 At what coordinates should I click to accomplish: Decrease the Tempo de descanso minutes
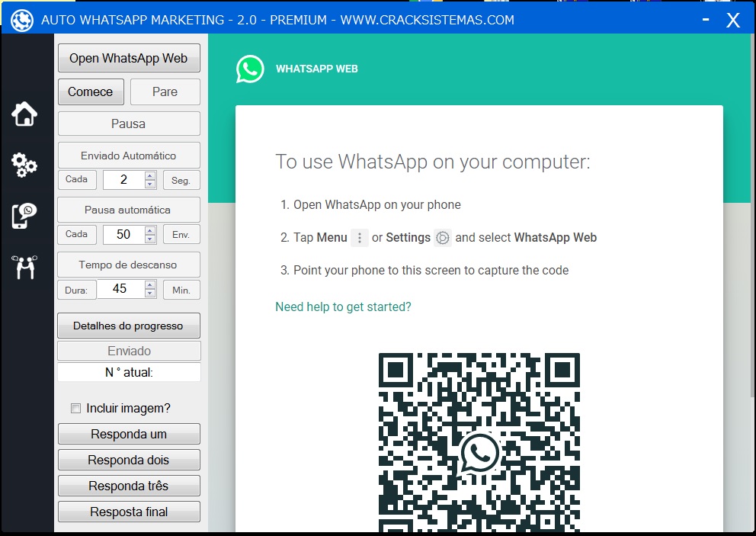coord(150,294)
